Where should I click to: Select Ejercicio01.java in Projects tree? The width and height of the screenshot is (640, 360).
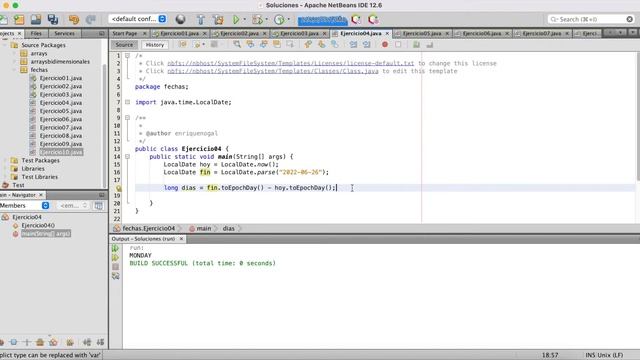(60, 78)
